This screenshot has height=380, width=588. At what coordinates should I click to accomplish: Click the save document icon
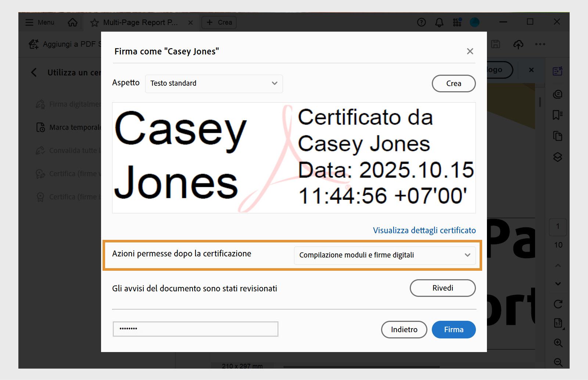pos(496,44)
